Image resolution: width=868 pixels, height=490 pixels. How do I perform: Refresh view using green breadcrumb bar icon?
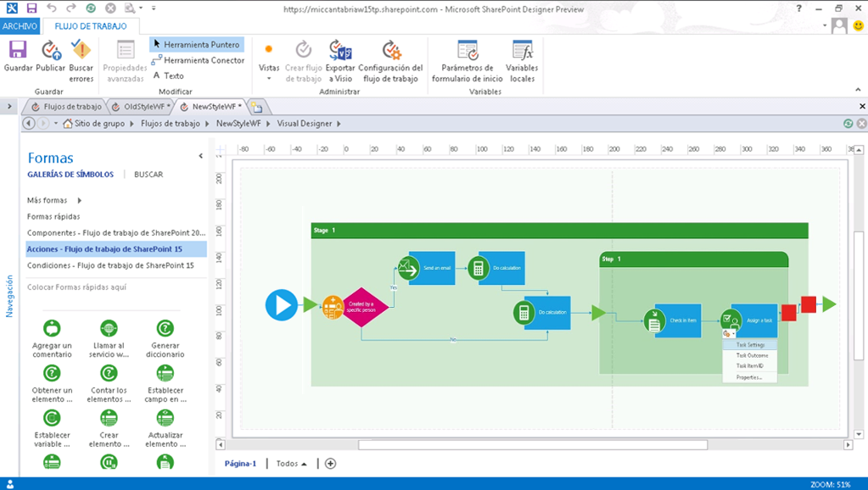[x=848, y=123]
